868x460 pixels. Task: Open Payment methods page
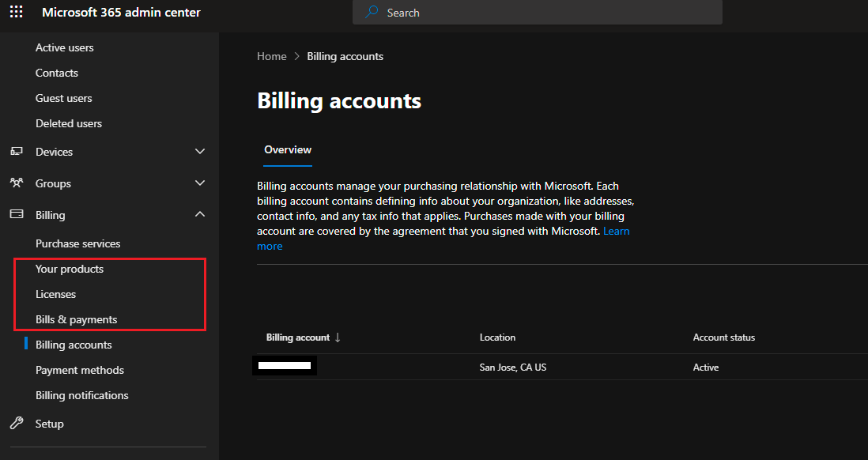(80, 370)
